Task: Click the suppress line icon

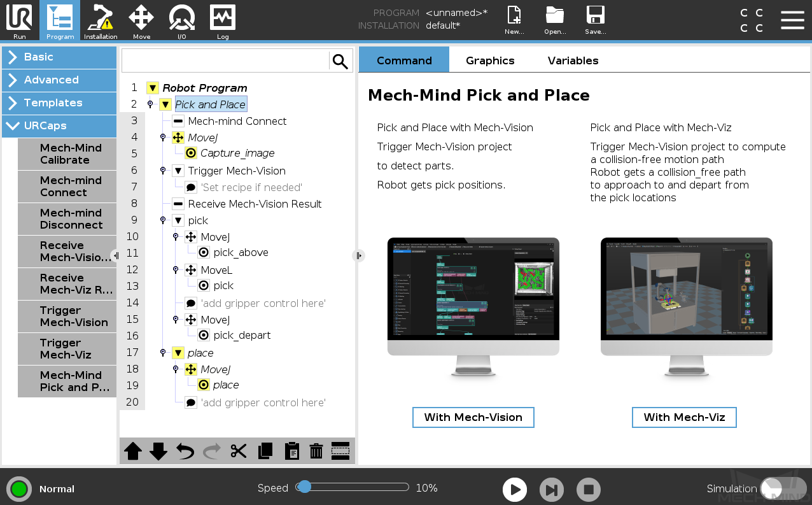Action: pos(340,451)
